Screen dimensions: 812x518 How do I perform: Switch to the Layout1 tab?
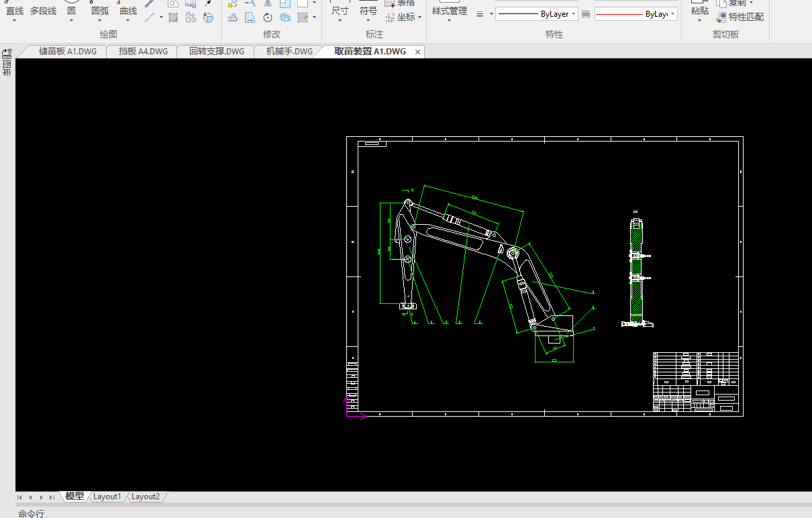click(x=107, y=497)
